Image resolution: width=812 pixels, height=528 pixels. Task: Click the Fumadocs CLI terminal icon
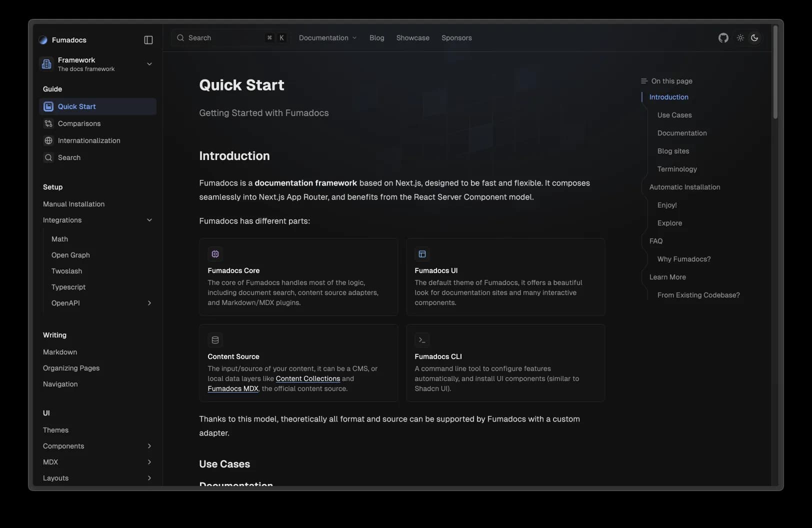tap(422, 340)
